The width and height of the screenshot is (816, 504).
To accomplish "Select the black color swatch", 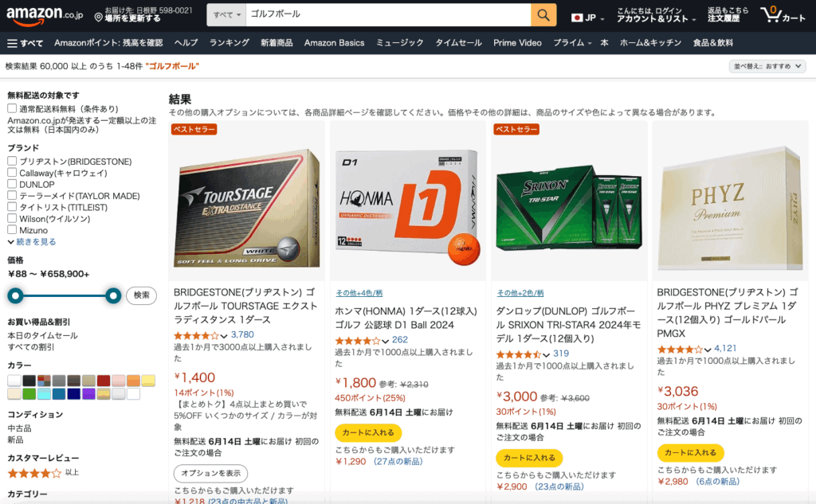I will (29, 381).
